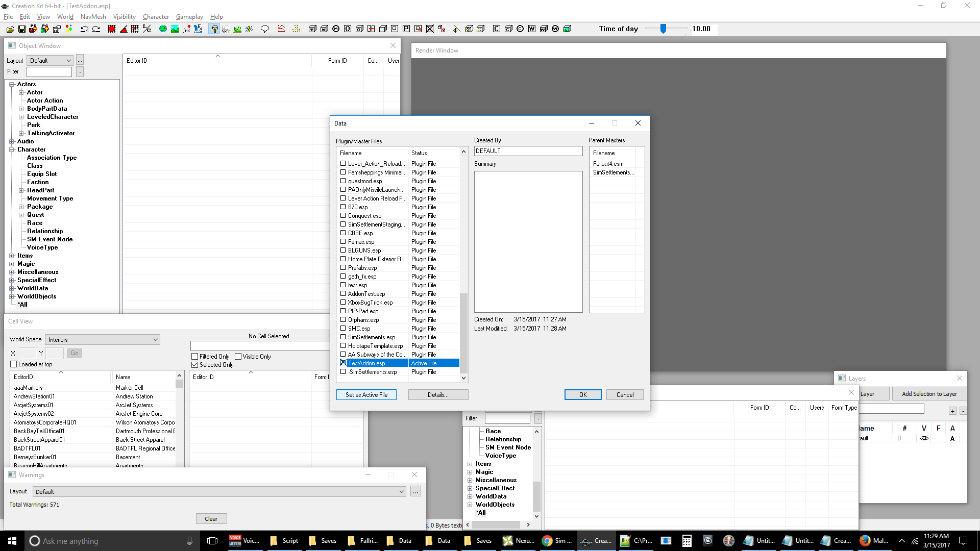
Task: Uncheck the TestAddon.esp plugin checkbox
Action: 343,363
